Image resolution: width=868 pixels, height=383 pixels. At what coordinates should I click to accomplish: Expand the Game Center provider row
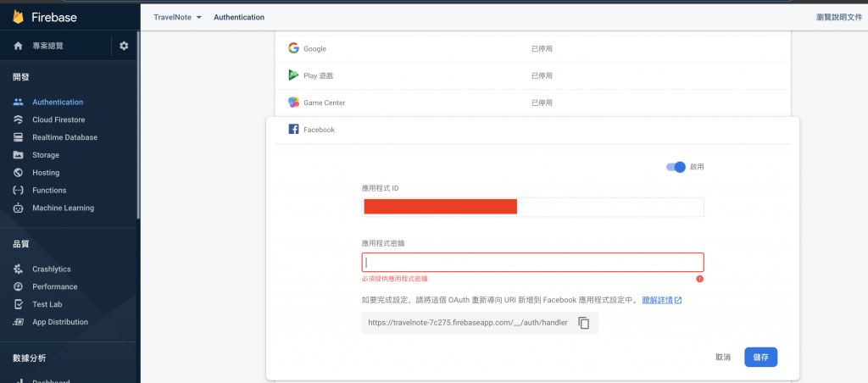pos(532,103)
